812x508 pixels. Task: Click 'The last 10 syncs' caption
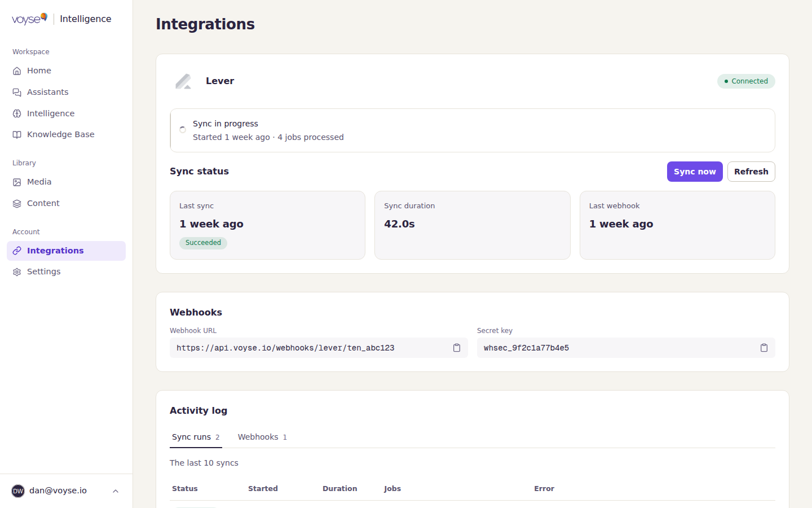pyautogui.click(x=204, y=463)
